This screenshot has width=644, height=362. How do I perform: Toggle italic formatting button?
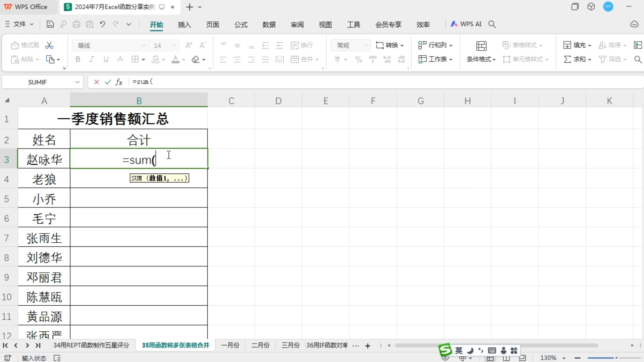(x=92, y=59)
